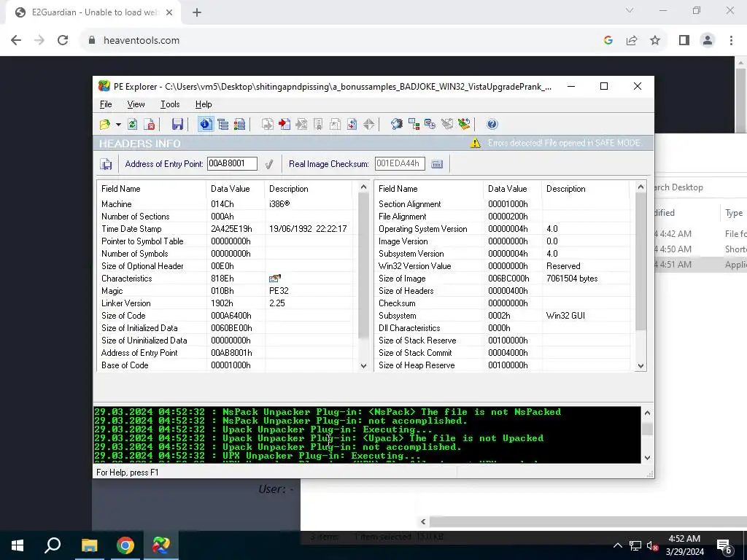Select the Headers Info view icon
The image size is (747, 560).
(206, 124)
